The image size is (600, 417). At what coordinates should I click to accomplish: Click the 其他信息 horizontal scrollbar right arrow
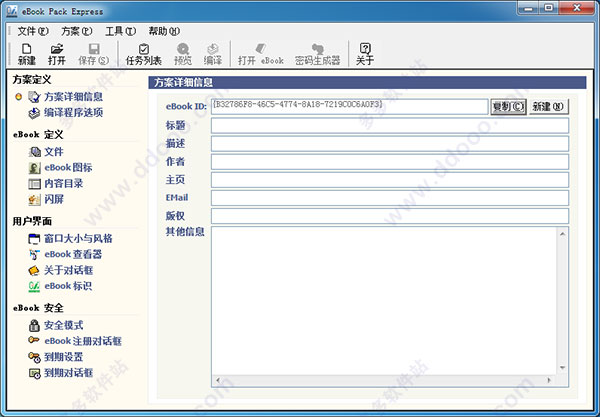pyautogui.click(x=549, y=380)
